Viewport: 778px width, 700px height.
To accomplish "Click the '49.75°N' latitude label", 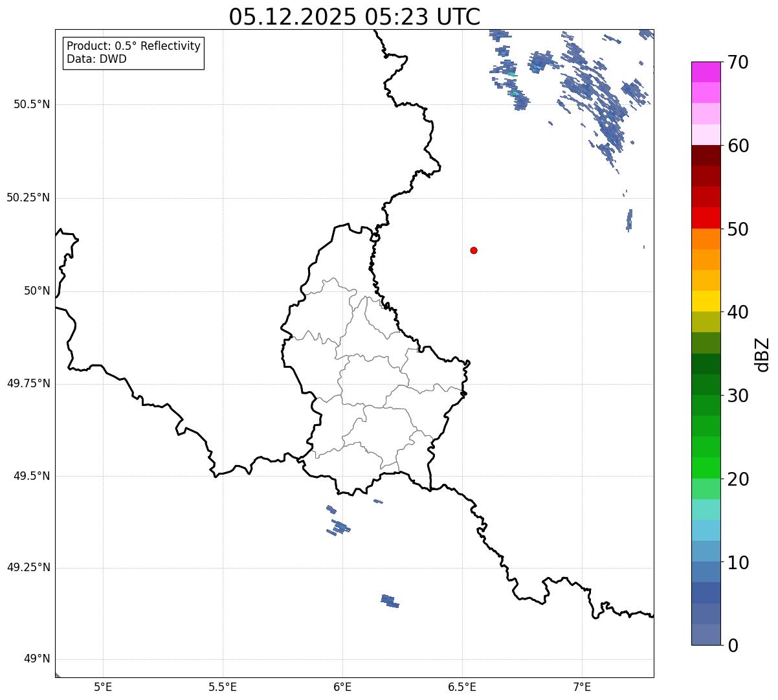I will coord(28,383).
